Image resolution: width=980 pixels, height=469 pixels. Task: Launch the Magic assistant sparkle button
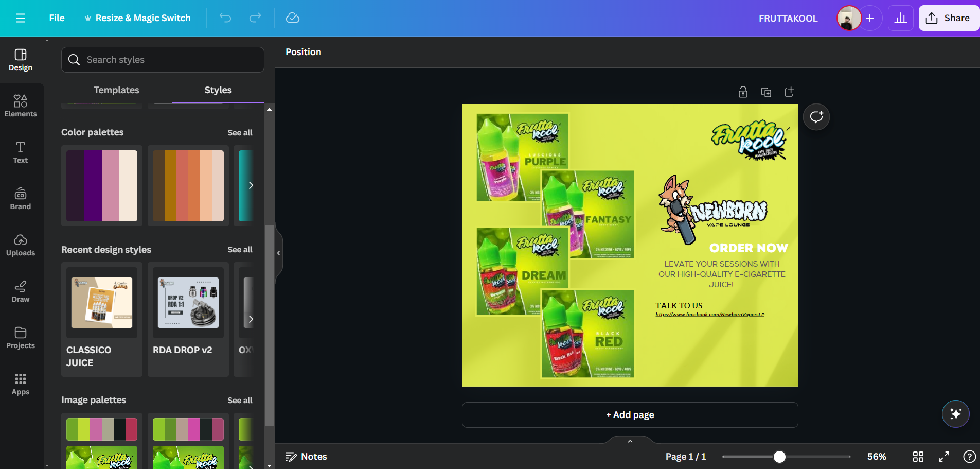tap(956, 414)
